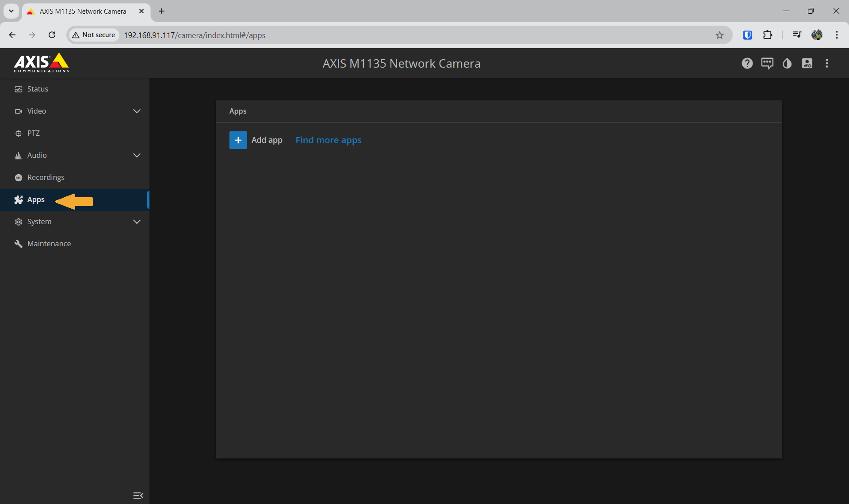Open a new browser tab with plus
Image resolution: width=849 pixels, height=504 pixels.
[x=161, y=11]
